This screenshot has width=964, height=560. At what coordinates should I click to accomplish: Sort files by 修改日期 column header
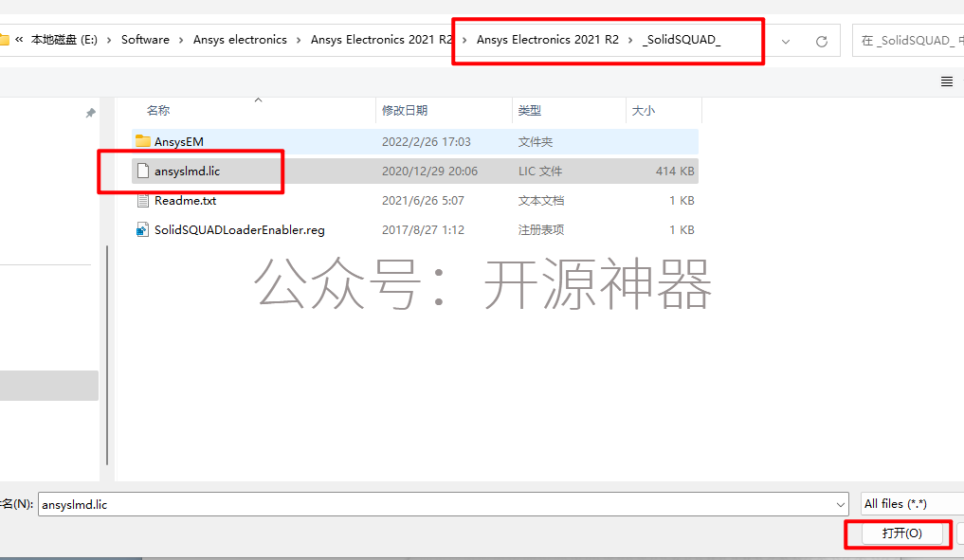405,111
